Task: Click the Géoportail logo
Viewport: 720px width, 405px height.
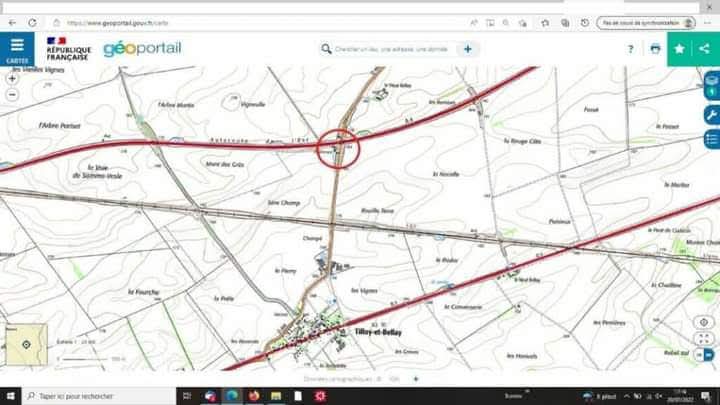Action: tap(142, 49)
